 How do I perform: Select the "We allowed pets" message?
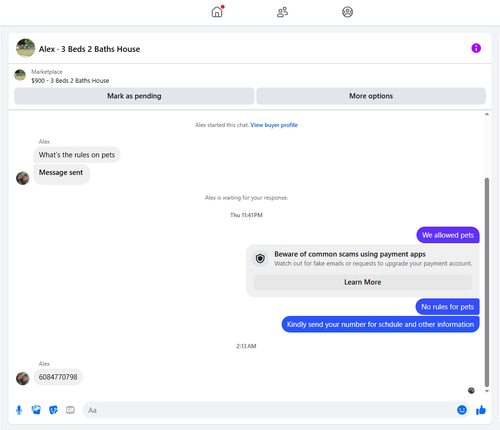tap(448, 235)
